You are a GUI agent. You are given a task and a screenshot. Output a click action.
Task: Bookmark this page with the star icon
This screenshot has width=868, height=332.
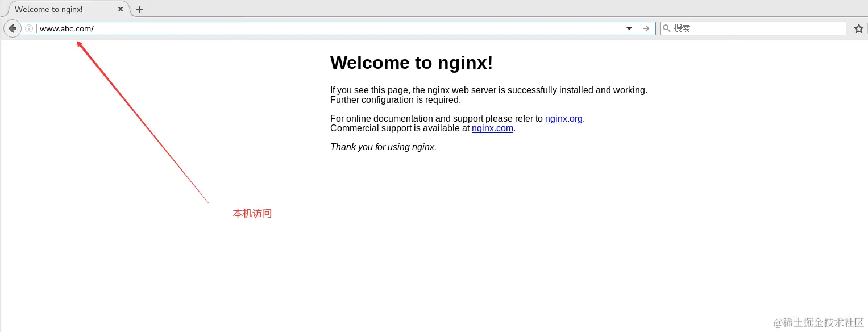tap(858, 28)
